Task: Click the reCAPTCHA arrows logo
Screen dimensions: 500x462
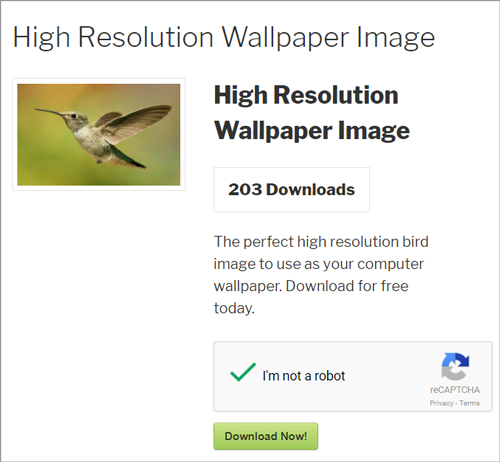Action: click(455, 366)
